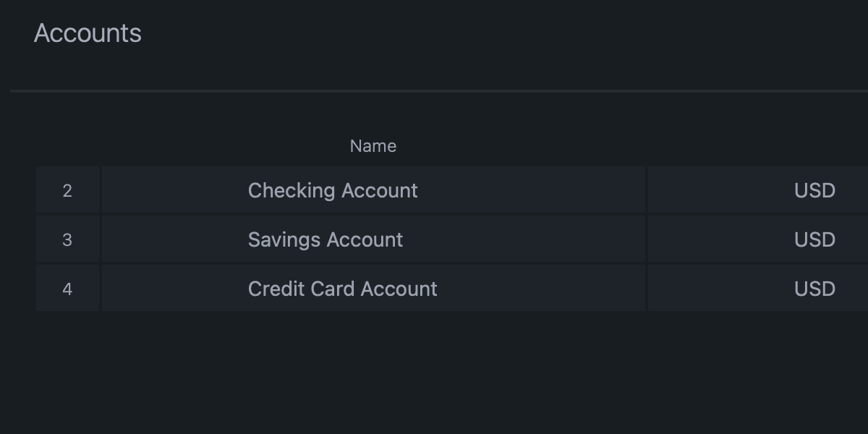This screenshot has width=868, height=434.
Task: Click blank area right of Accounts title
Action: click(506, 33)
